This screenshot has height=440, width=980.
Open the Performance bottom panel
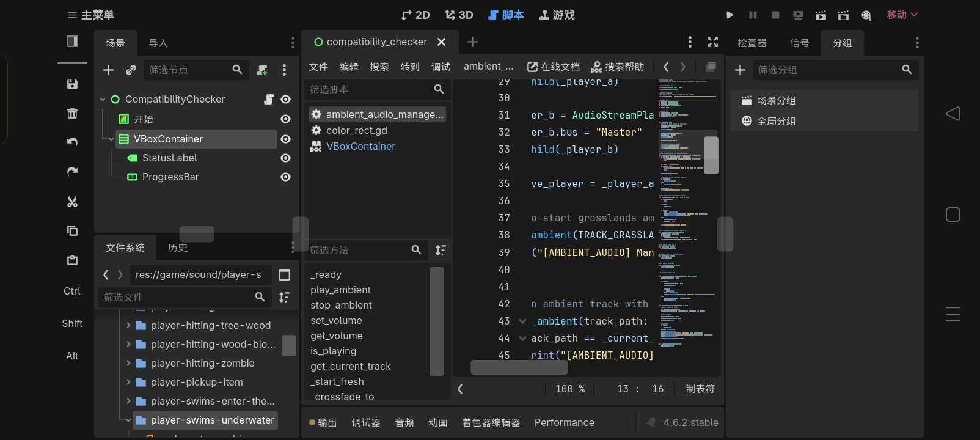(x=564, y=422)
